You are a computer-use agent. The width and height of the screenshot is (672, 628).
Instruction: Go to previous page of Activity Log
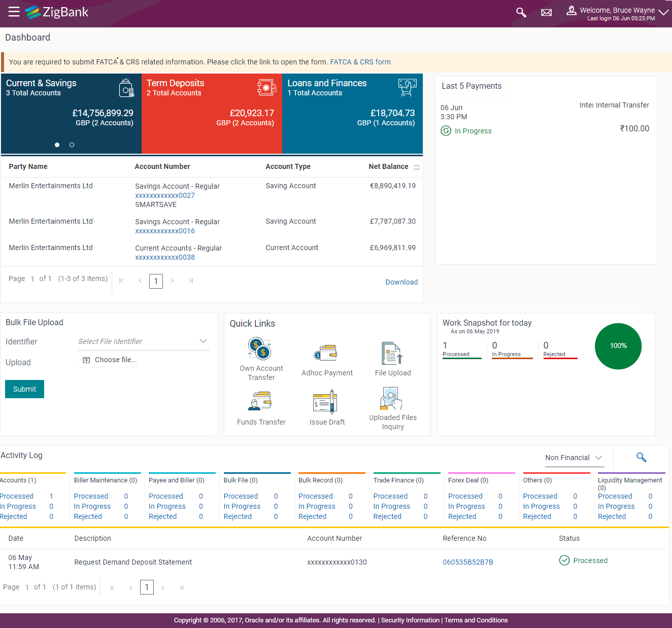(131, 587)
